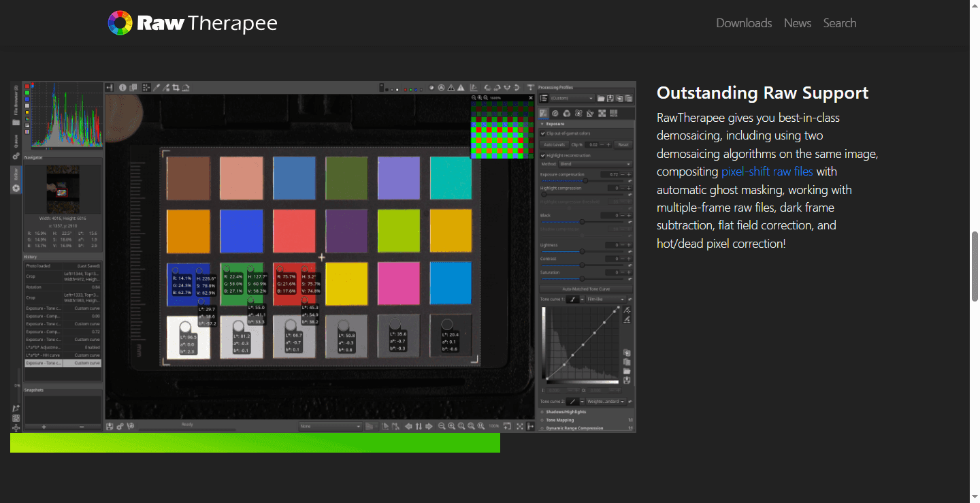Click the info icon in editor toolbar
The height and width of the screenshot is (503, 980).
(123, 87)
